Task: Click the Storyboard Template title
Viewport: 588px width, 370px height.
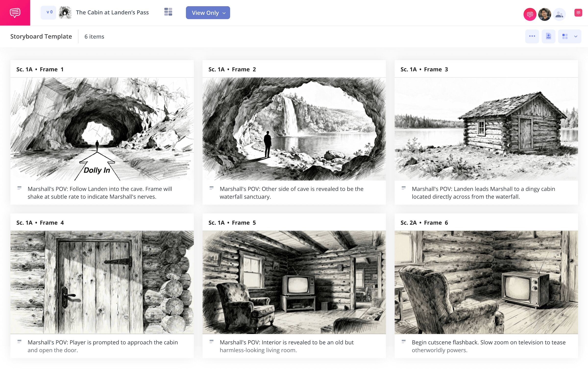Action: (41, 36)
